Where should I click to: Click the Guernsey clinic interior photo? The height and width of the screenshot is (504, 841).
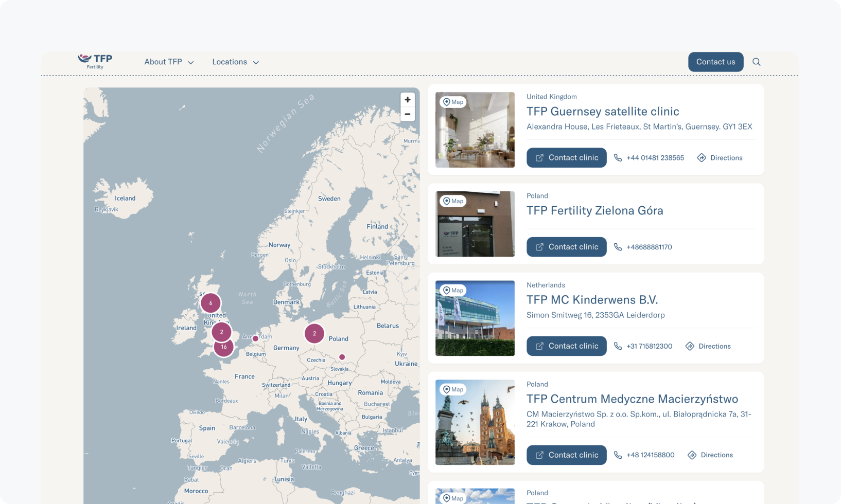475,130
